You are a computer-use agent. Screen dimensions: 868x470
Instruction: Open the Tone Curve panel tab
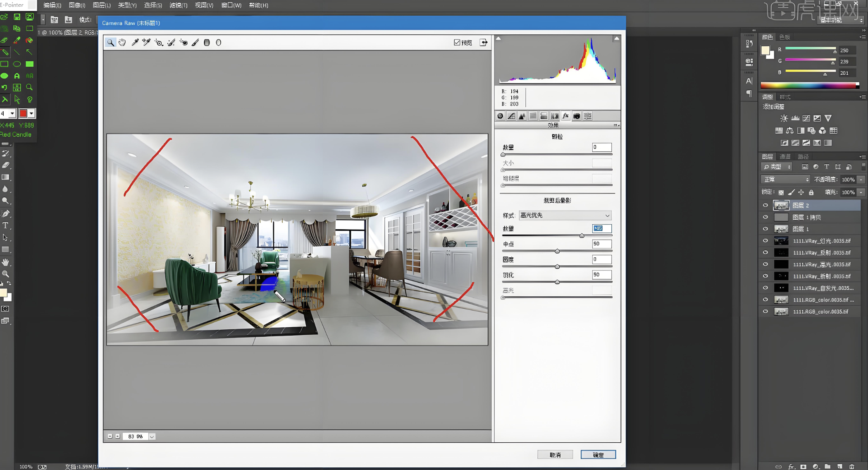coord(511,116)
